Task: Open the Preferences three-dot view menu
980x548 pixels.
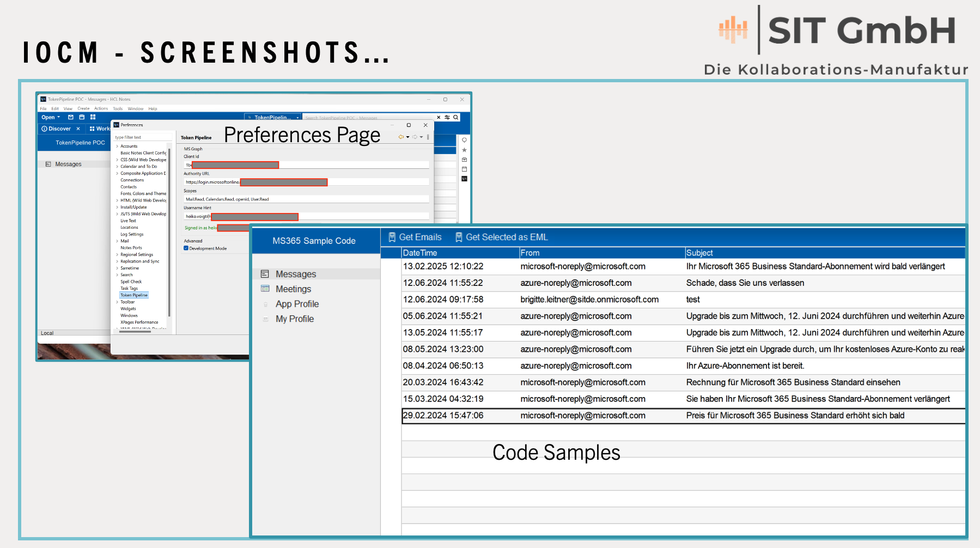Action: 428,137
